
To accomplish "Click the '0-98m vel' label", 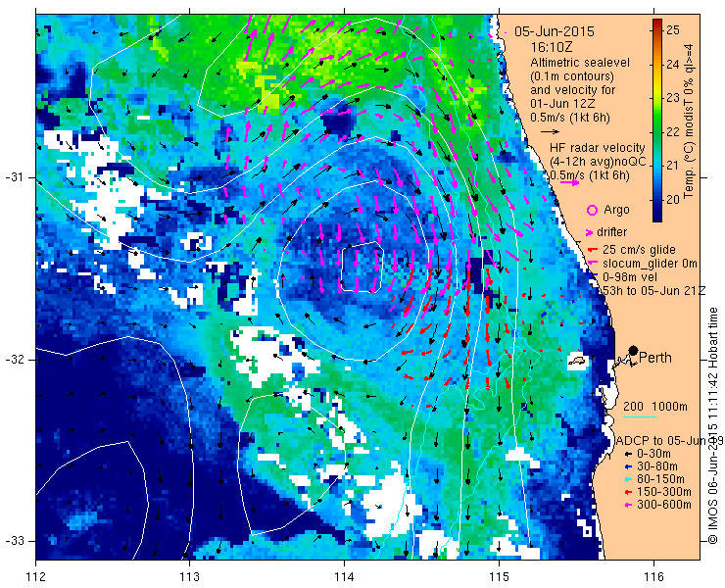I will coord(630,277).
